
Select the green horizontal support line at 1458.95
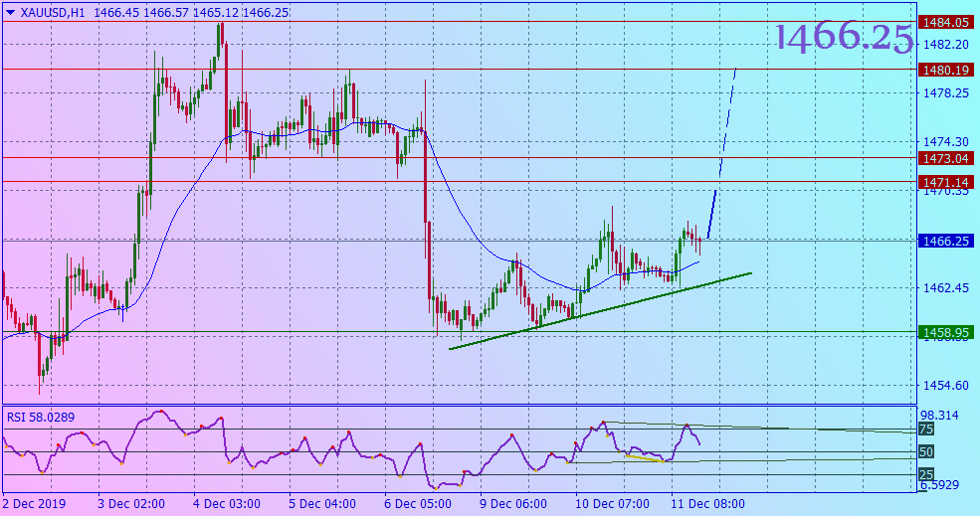click(460, 332)
